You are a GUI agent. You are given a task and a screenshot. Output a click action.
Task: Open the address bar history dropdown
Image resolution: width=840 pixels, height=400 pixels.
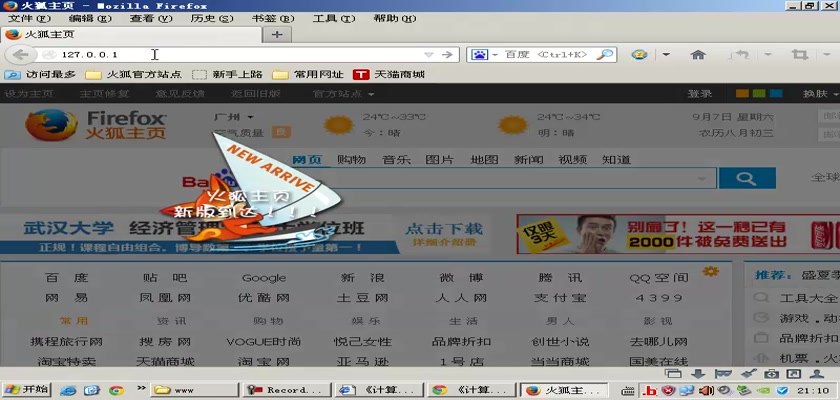click(429, 55)
